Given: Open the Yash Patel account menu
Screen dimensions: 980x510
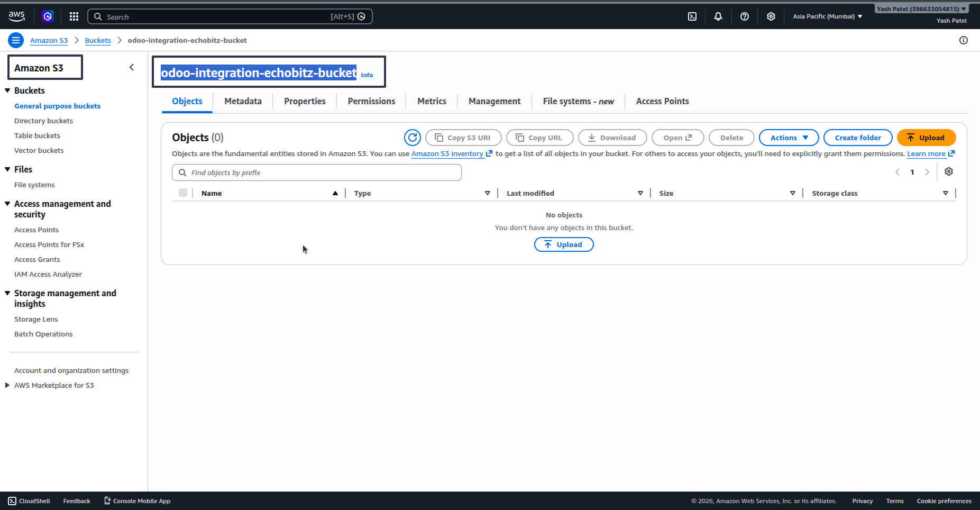Looking at the screenshot, I should [x=921, y=8].
